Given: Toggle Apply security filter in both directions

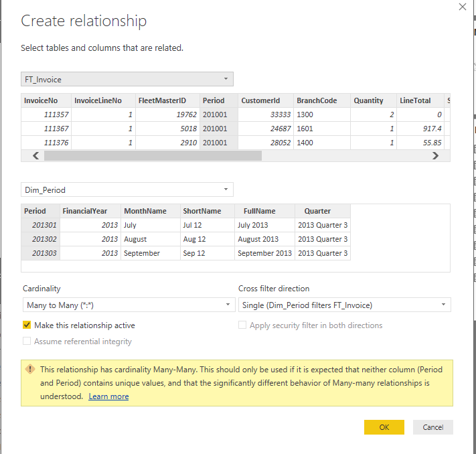Looking at the screenshot, I should point(242,325).
